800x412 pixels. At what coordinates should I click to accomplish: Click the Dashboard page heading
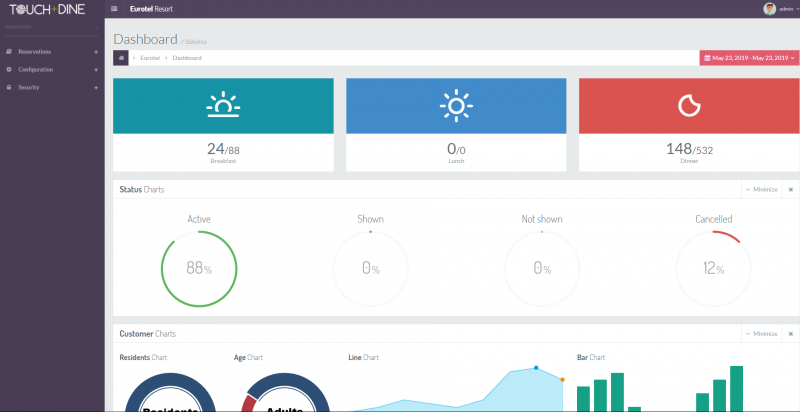(x=145, y=39)
